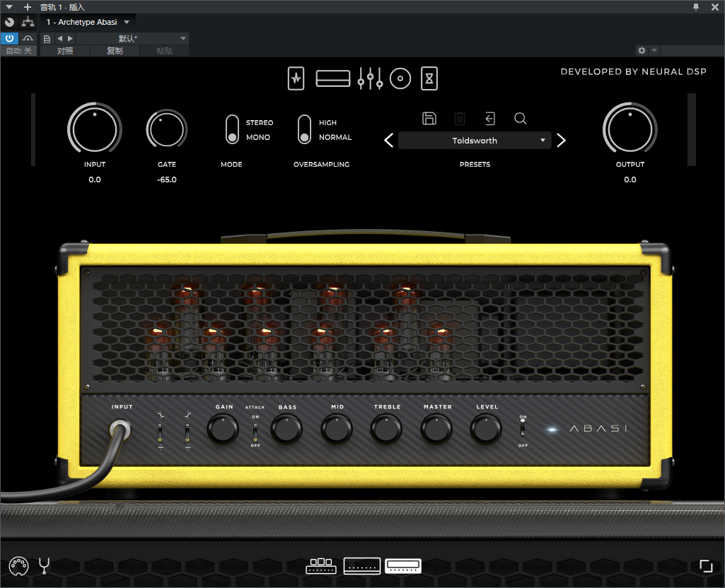This screenshot has width=725, height=588.
Task: Click the INPUT value 0.0
Action: [95, 180]
